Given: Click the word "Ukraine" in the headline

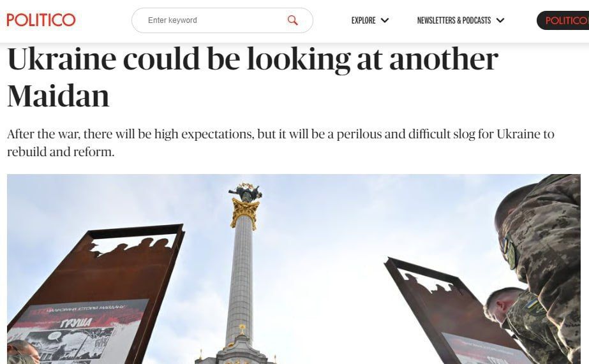Looking at the screenshot, I should pos(62,59).
